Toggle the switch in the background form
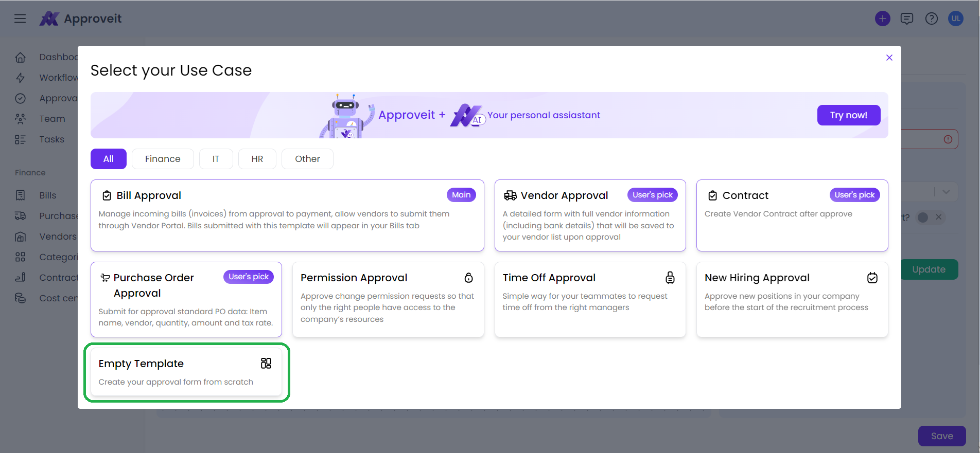This screenshot has height=453, width=980. pyautogui.click(x=930, y=218)
